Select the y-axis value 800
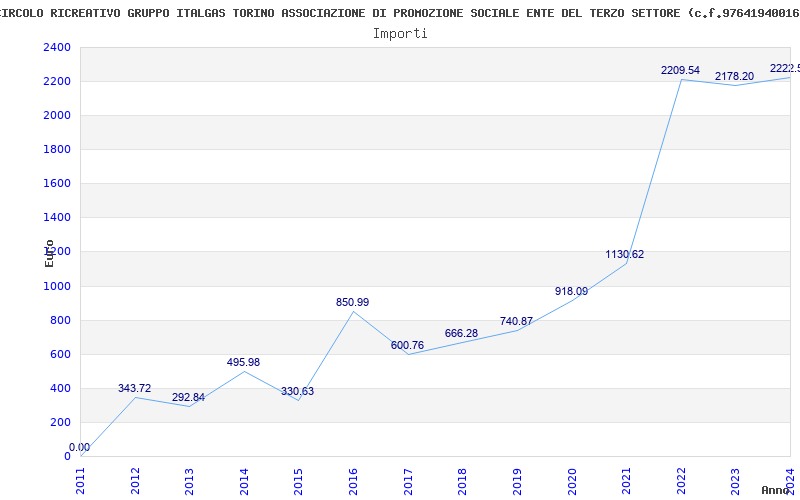This screenshot has height=500, width=800. pyautogui.click(x=60, y=320)
